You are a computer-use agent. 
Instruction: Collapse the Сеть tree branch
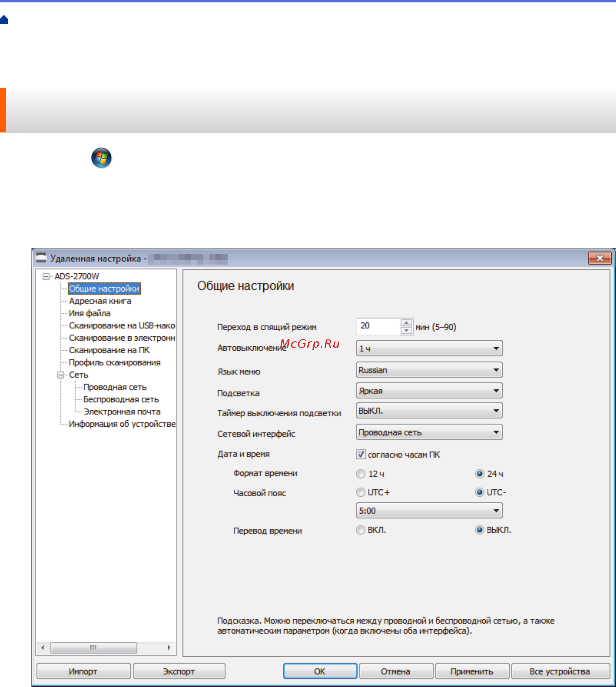pos(61,375)
